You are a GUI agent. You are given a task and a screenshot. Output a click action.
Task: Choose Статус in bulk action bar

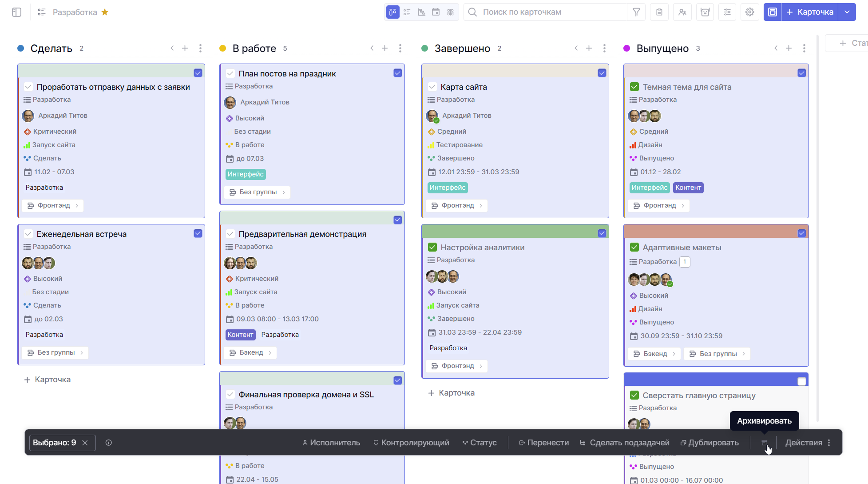[x=480, y=443]
